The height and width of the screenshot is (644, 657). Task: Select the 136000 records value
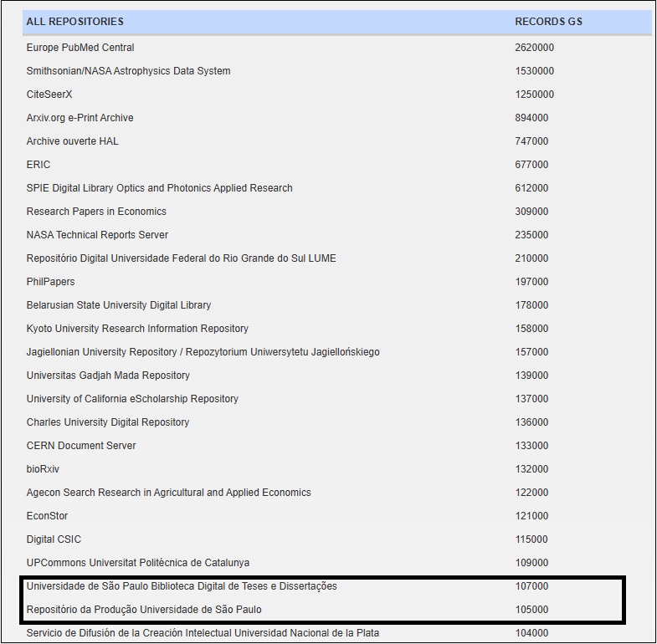[x=531, y=423]
